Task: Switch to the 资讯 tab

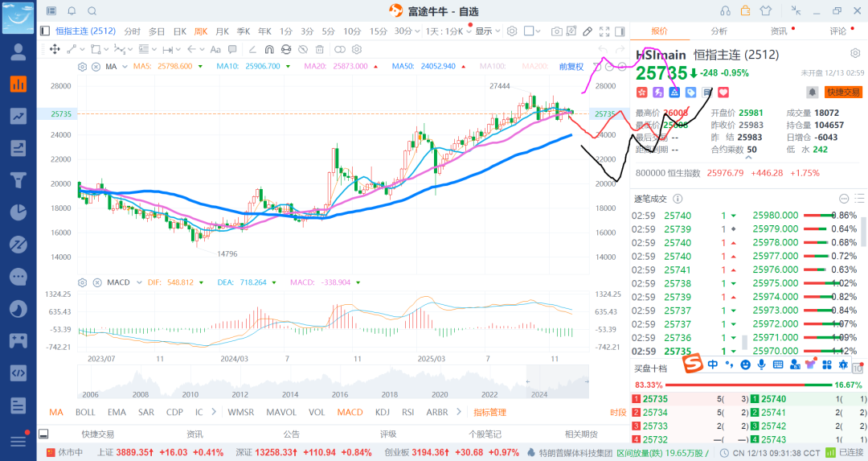Action: [779, 31]
